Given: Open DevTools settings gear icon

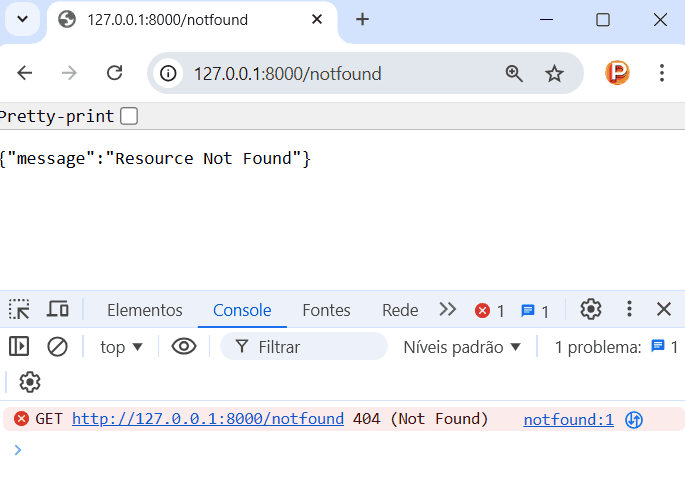Looking at the screenshot, I should tap(591, 310).
